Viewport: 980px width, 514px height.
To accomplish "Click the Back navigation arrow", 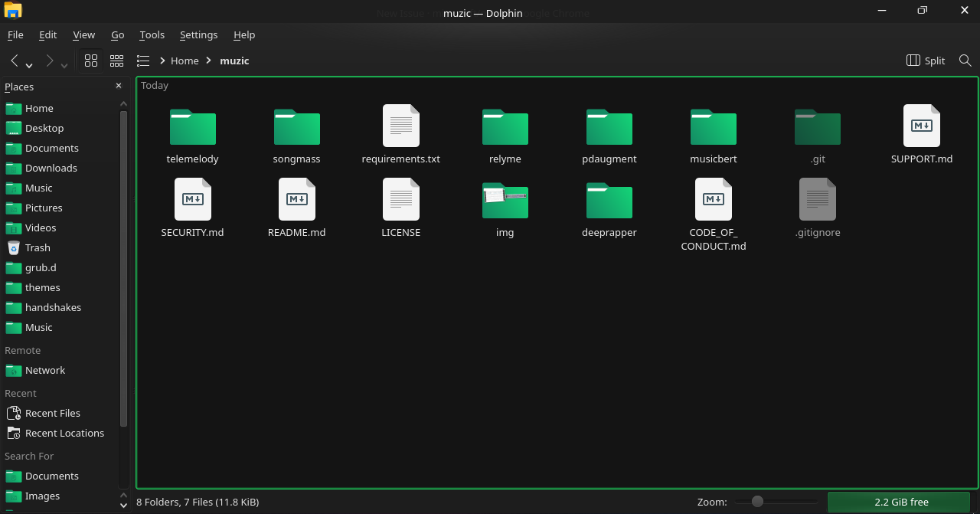I will [x=14, y=61].
